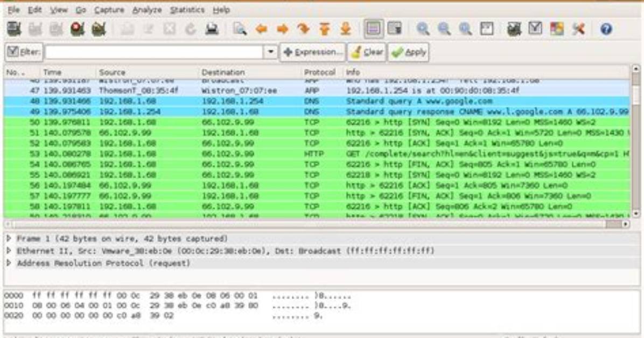Go back in packet history
The height and width of the screenshot is (338, 644).
[x=261, y=29]
